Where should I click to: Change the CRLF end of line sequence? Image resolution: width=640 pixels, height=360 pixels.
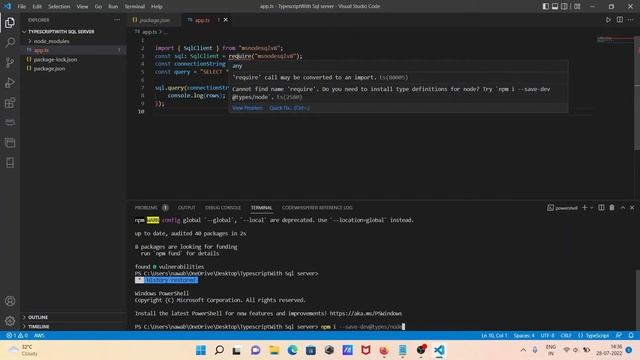[x=566, y=335]
